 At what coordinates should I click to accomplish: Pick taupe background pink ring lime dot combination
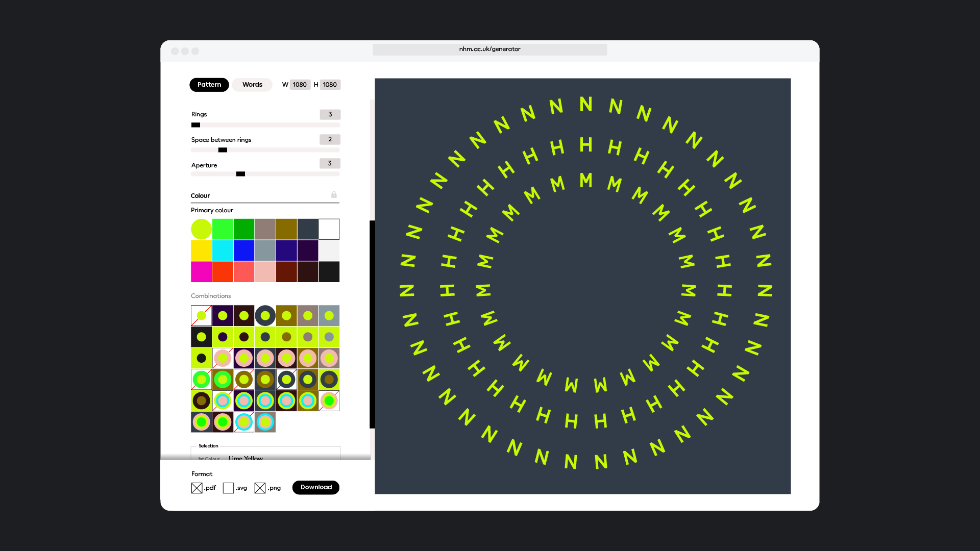point(329,358)
